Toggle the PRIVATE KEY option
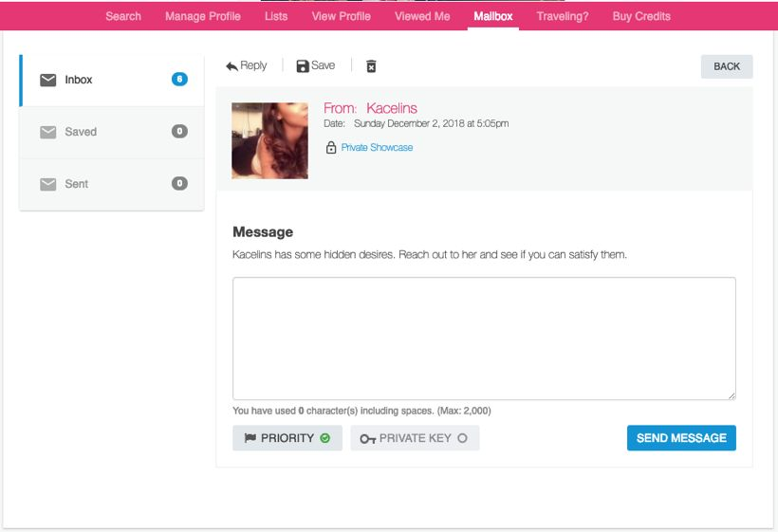The width and height of the screenshot is (778, 532). [415, 438]
